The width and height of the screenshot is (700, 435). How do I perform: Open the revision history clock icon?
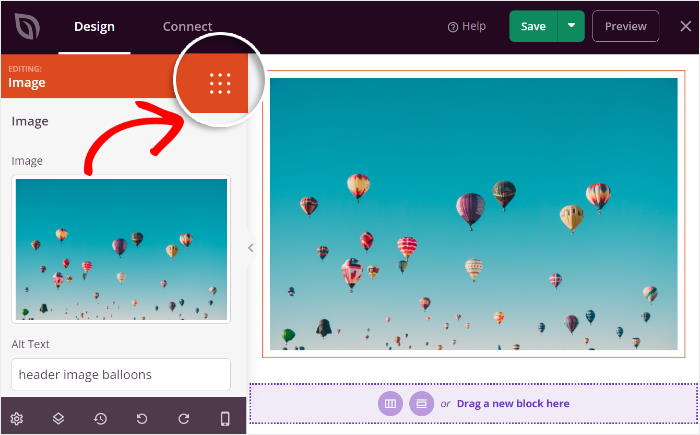point(100,418)
